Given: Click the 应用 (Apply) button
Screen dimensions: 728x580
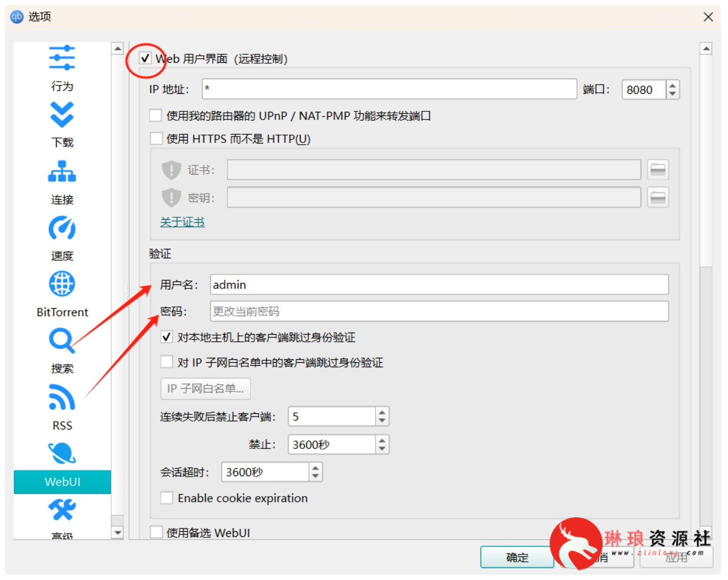Looking at the screenshot, I should (676, 557).
